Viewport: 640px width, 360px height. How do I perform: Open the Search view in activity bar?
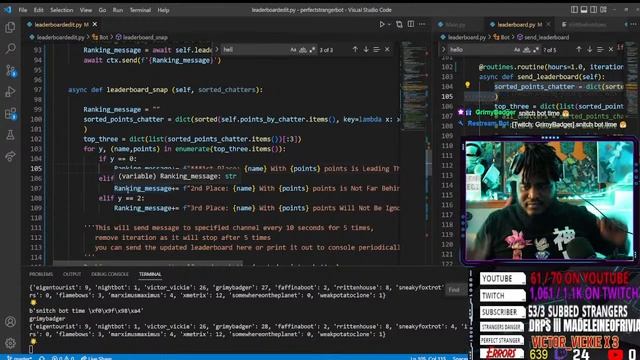coord(10,49)
